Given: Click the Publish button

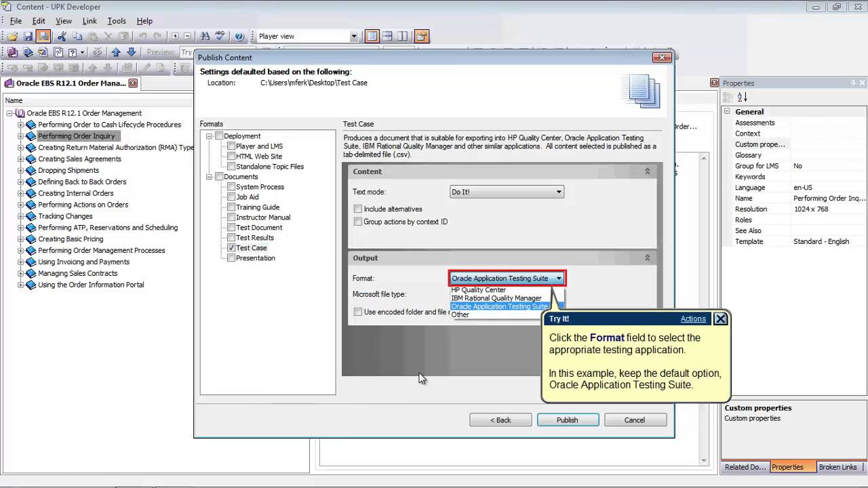Looking at the screenshot, I should click(568, 420).
